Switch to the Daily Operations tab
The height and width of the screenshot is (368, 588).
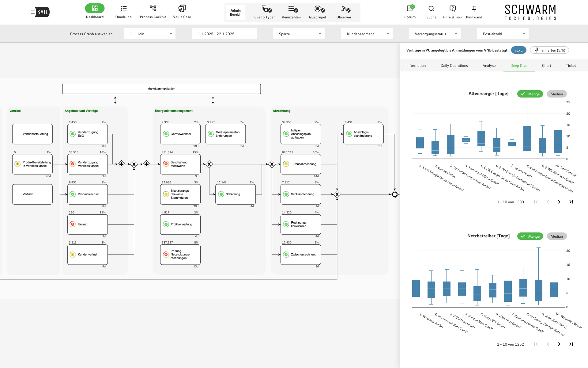[x=454, y=66]
